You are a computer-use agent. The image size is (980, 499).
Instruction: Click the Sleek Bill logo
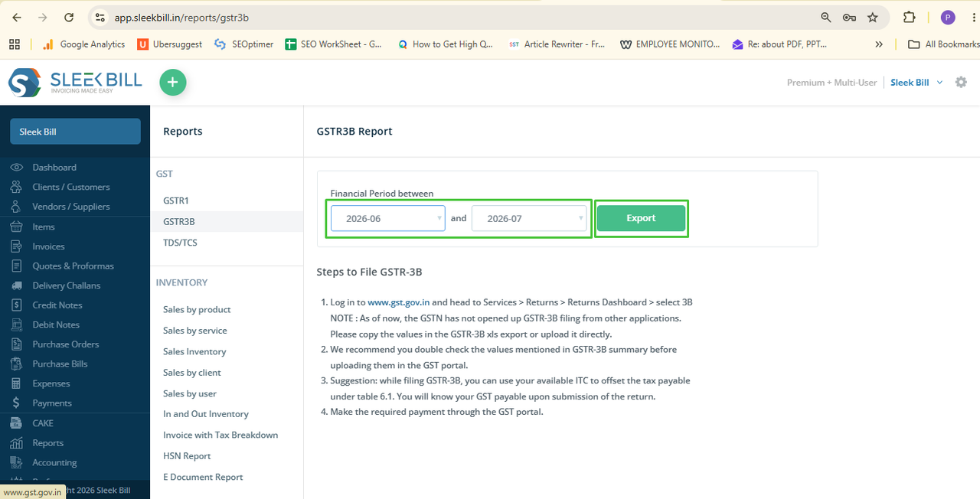click(x=75, y=82)
